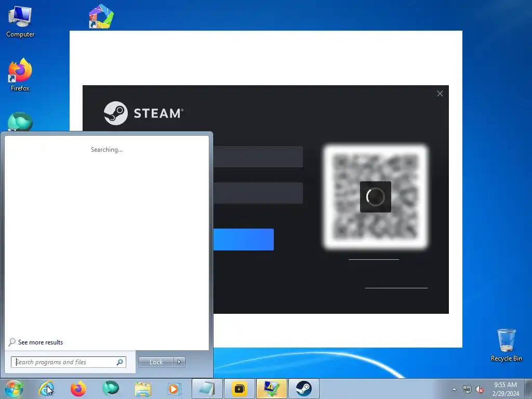Launch Windows Media Player from taskbar
This screenshot has height=399, width=532.
click(x=175, y=389)
